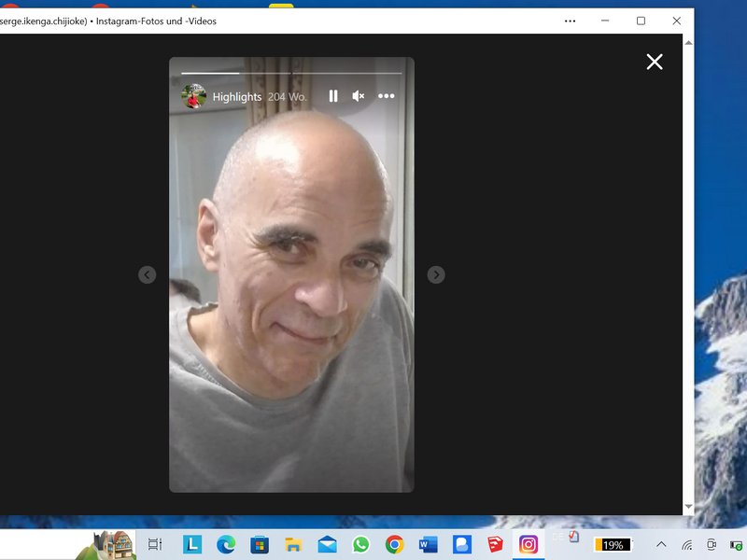Open Microsoft Store from the taskbar
The height and width of the screenshot is (560, 747).
click(260, 544)
